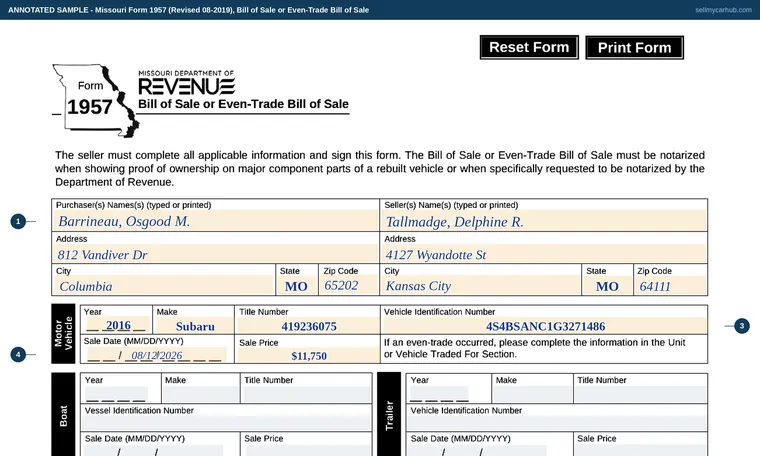
Task: Click the Reset Form button
Action: (x=529, y=47)
